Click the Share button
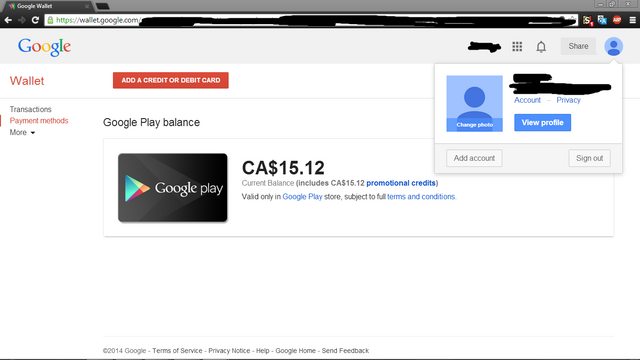 (578, 46)
